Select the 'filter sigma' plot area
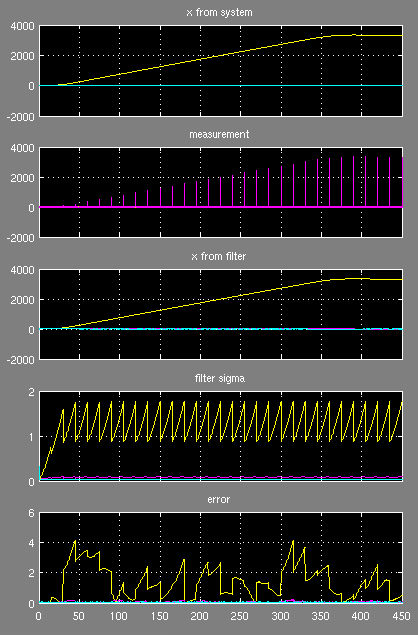 221,436
